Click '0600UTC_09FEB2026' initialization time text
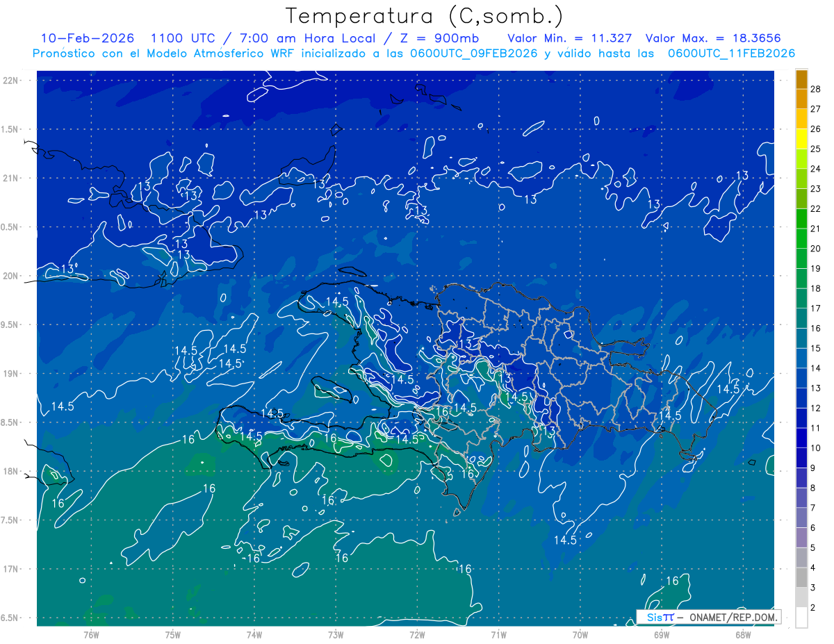Image resolution: width=834 pixels, height=644 pixels. point(473,53)
